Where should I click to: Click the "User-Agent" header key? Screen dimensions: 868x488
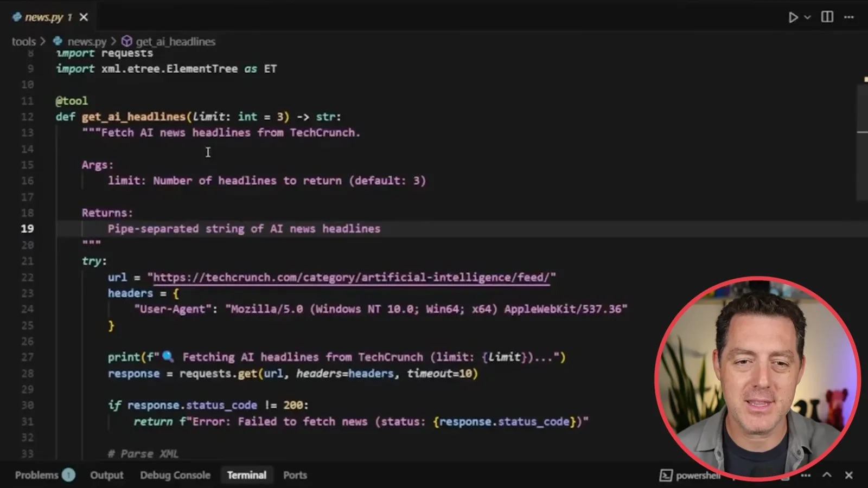pyautogui.click(x=173, y=309)
